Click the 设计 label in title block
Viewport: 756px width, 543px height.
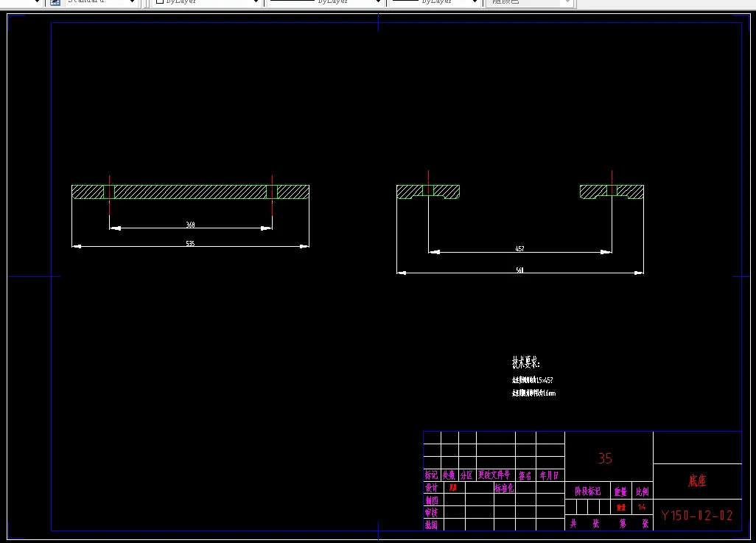[x=432, y=488]
